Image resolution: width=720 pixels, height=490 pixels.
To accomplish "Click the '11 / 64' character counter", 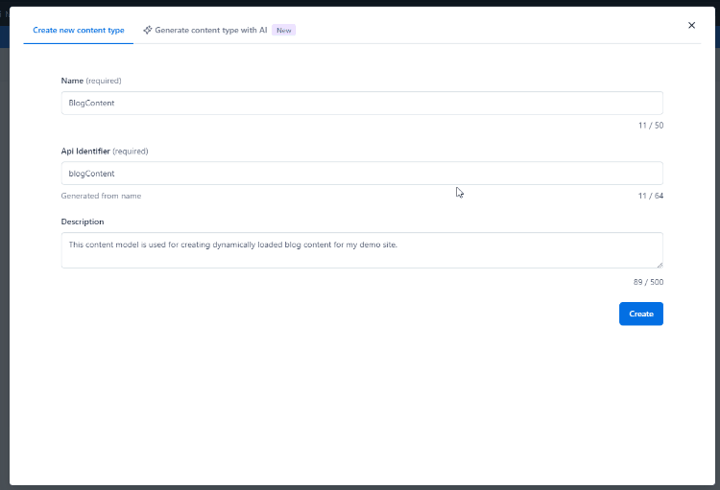I will pyautogui.click(x=651, y=196).
